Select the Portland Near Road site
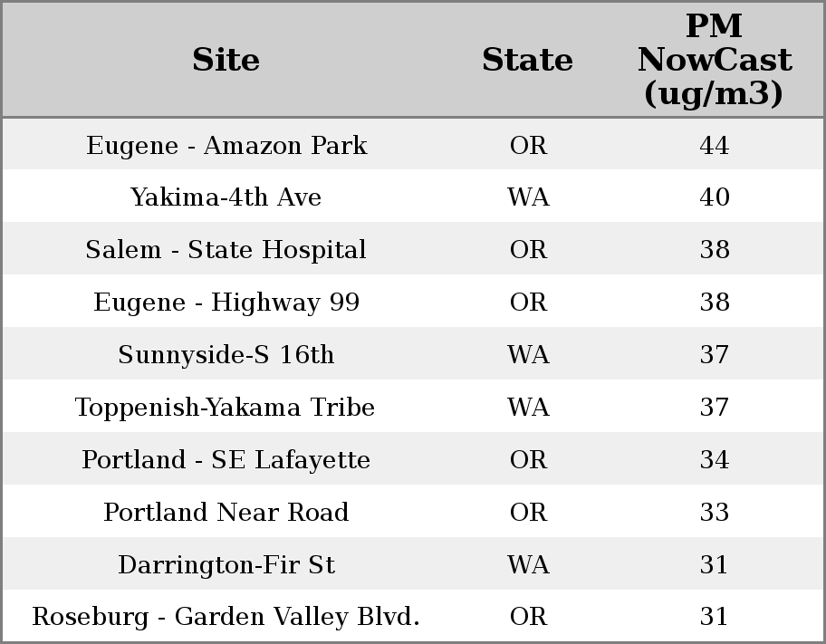The height and width of the screenshot is (644, 826). (x=226, y=513)
